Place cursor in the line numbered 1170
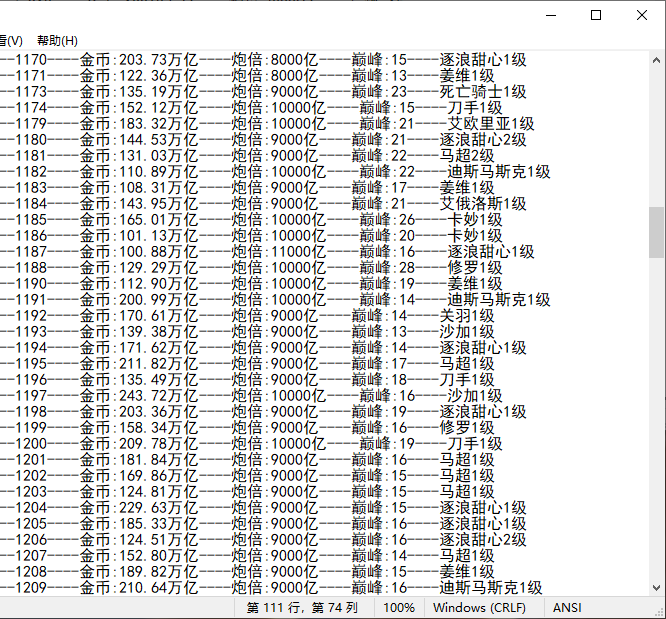The height and width of the screenshot is (619, 666). (x=30, y=60)
